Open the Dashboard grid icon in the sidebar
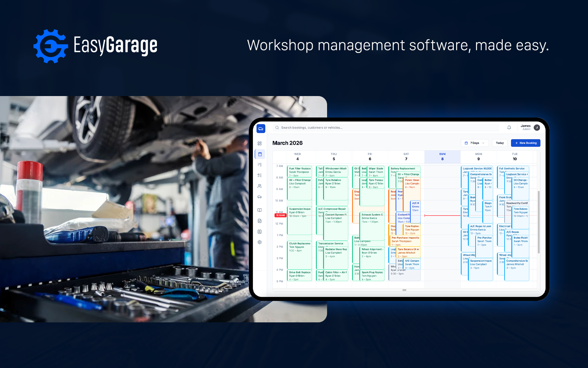The image size is (588, 368). pyautogui.click(x=260, y=144)
